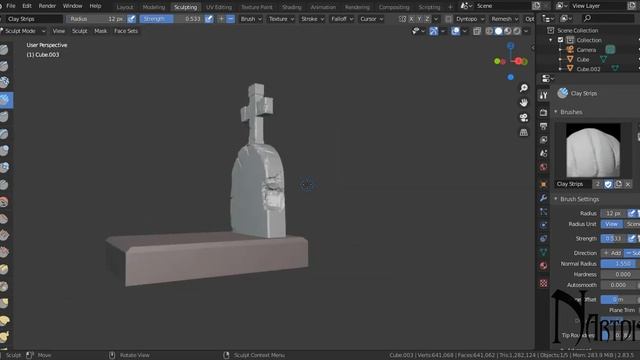Select the Layer brush tool
The image size is (640, 360).
pyautogui.click(x=4, y=133)
